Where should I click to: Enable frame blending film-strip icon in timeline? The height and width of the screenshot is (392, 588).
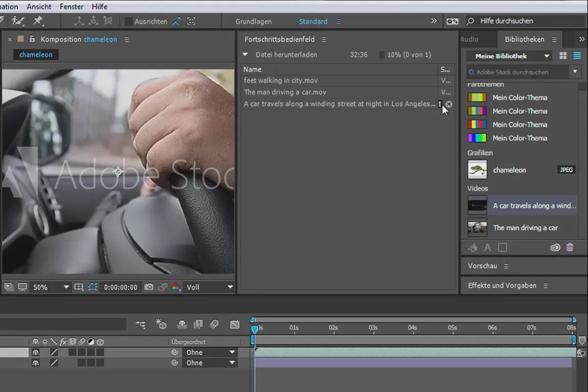pos(198,324)
